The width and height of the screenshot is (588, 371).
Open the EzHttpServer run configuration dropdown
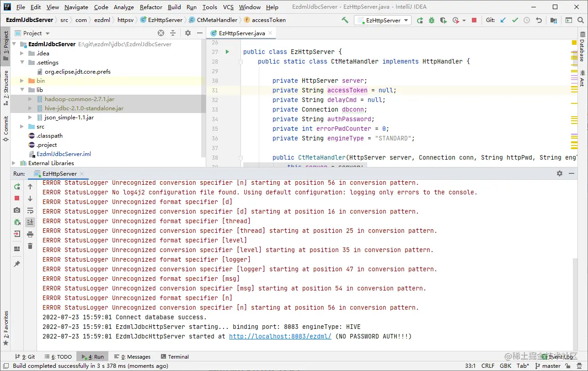(x=383, y=20)
